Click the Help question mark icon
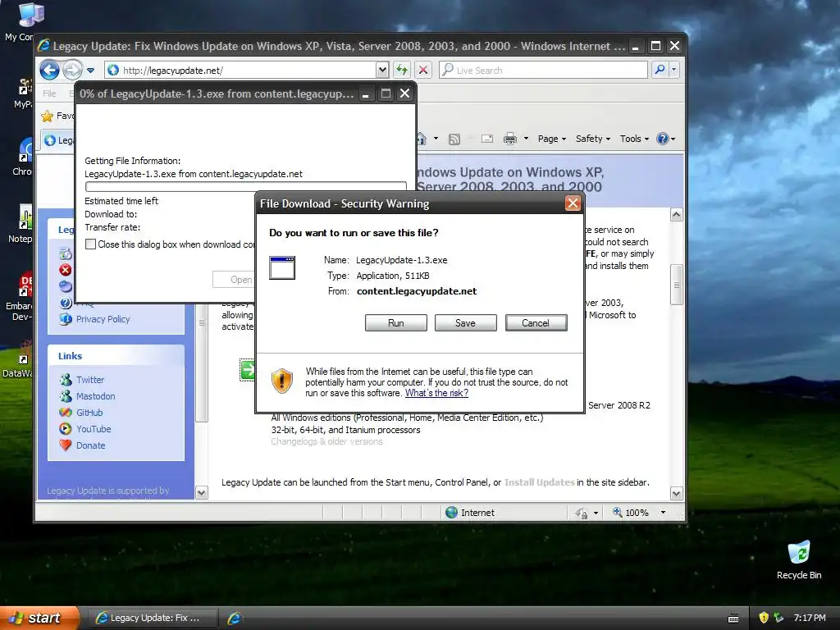The height and width of the screenshot is (630, 840). pyautogui.click(x=663, y=139)
